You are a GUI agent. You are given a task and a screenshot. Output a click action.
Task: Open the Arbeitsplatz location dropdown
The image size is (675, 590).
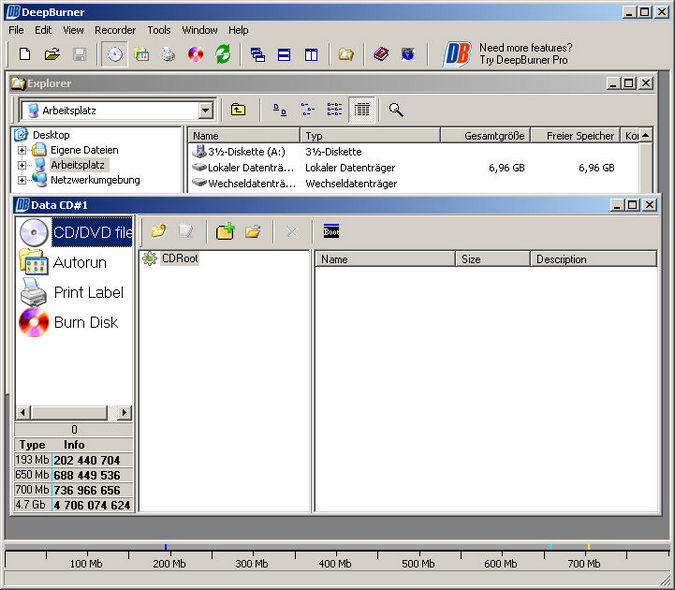click(x=206, y=111)
